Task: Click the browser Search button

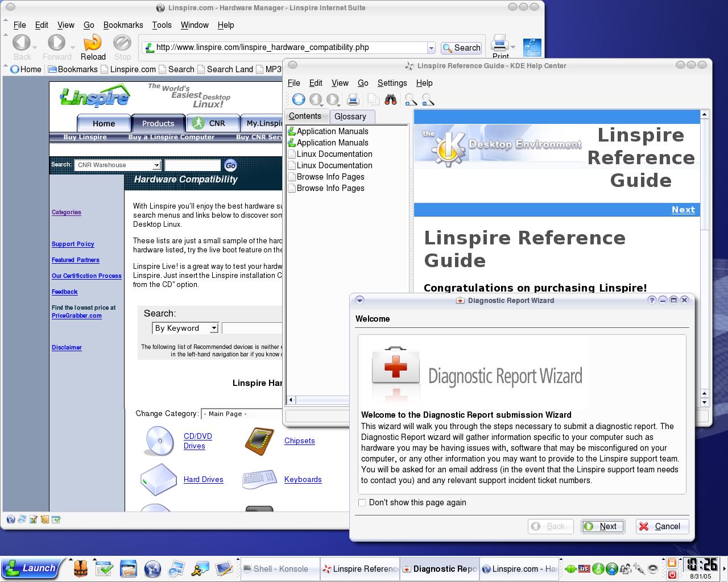Action: pos(461,48)
